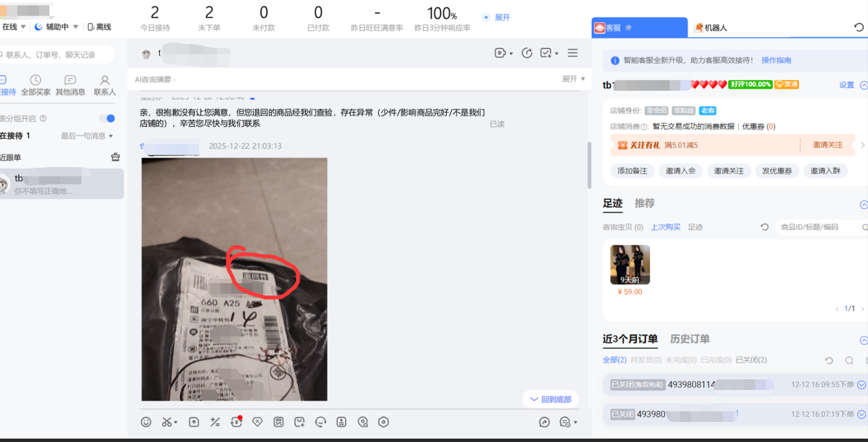Click the hamburger menu icon in chat header

[573, 53]
